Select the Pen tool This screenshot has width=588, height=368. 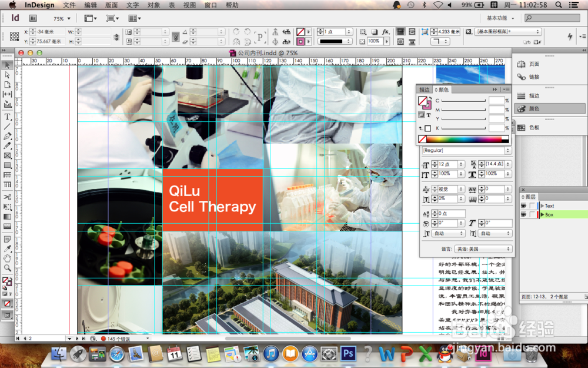[x=7, y=136]
